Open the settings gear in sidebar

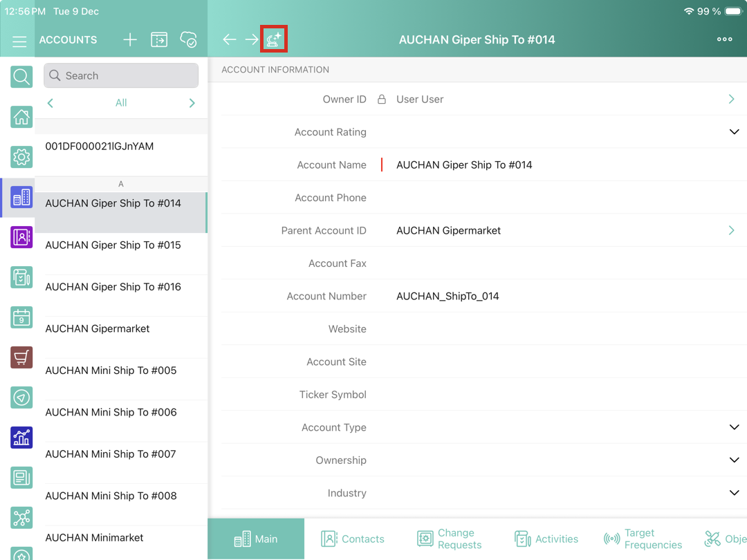[21, 157]
